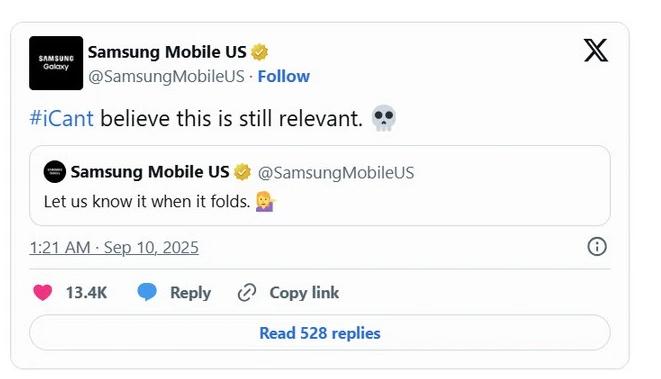661x379 pixels.
Task: Click the Copy link text
Action: coord(304,293)
